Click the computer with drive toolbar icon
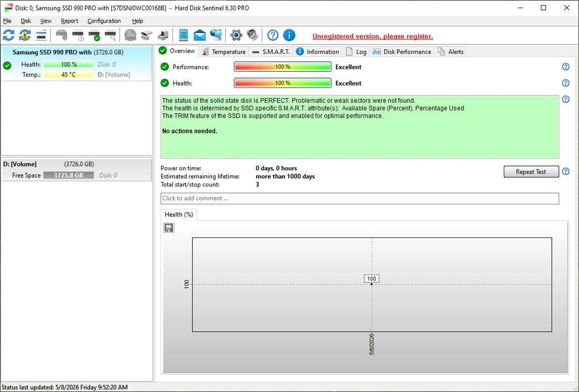The height and width of the screenshot is (392, 579). pos(163,35)
